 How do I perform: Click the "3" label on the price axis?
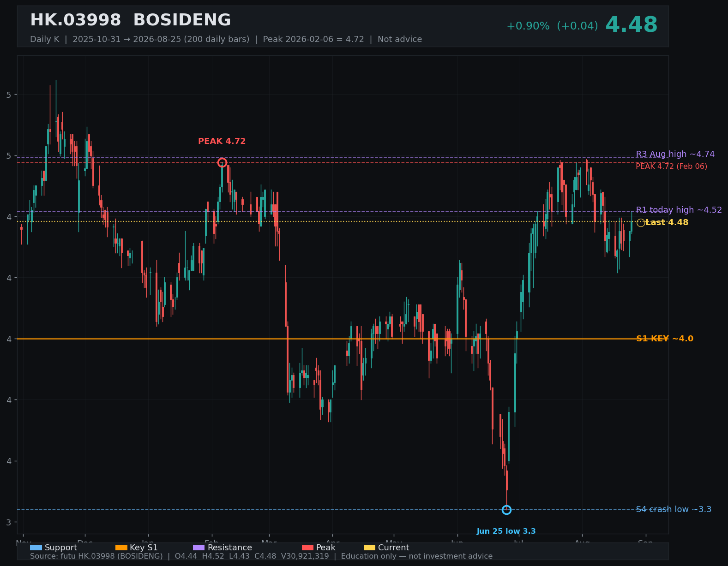(8, 522)
